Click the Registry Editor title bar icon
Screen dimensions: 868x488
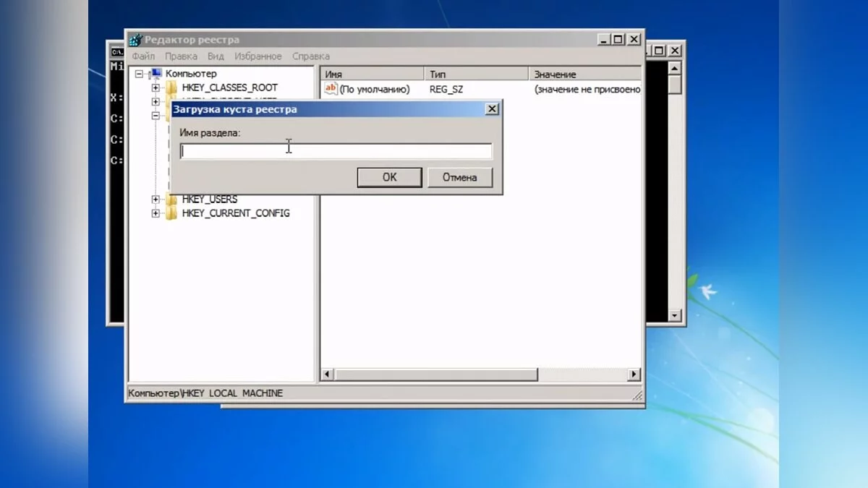click(135, 40)
